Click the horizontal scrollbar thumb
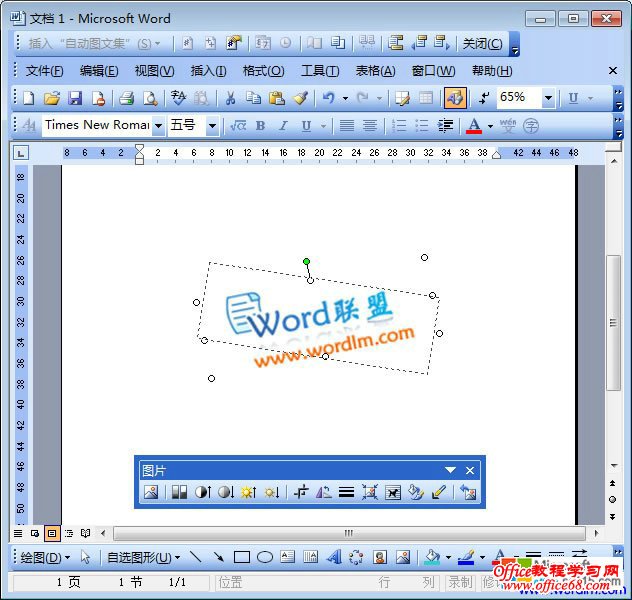The width and height of the screenshot is (632, 600). click(349, 534)
